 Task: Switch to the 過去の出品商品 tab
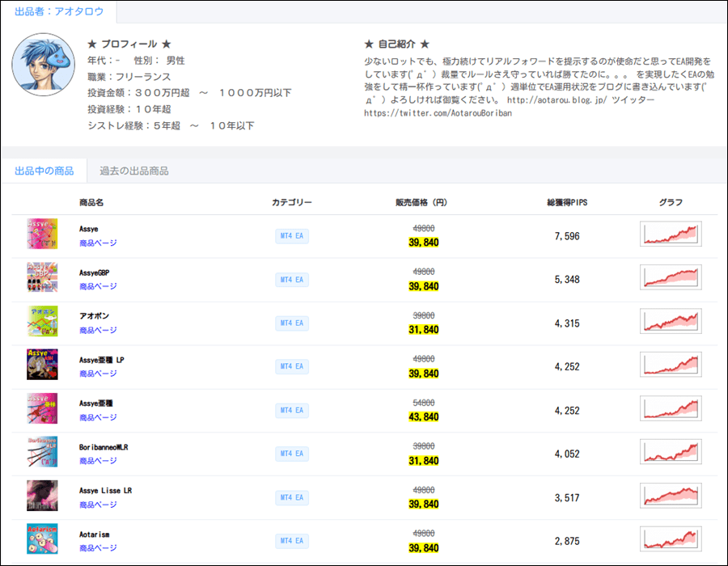tap(133, 171)
